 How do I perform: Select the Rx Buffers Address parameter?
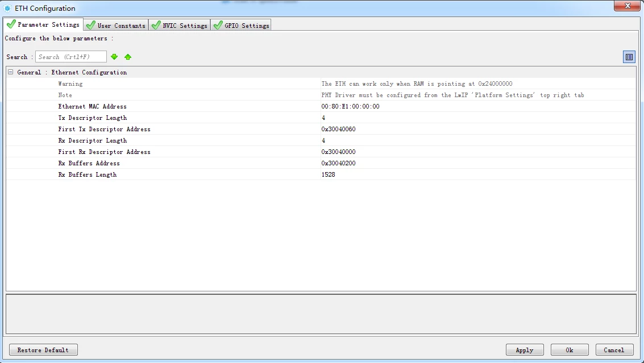tap(89, 163)
